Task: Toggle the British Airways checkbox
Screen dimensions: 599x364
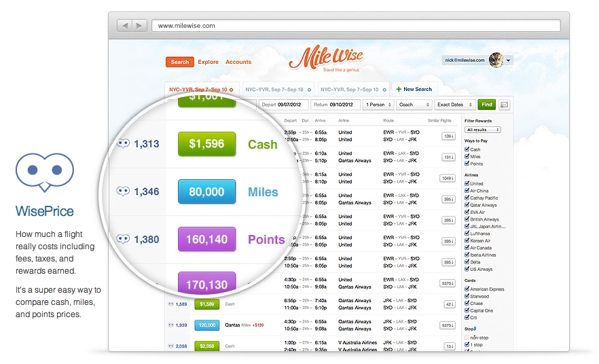Action: (x=467, y=219)
